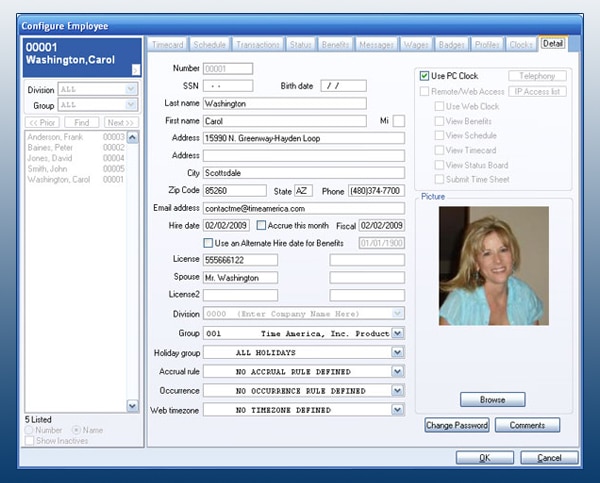Open the Timecard tab

[x=168, y=45]
